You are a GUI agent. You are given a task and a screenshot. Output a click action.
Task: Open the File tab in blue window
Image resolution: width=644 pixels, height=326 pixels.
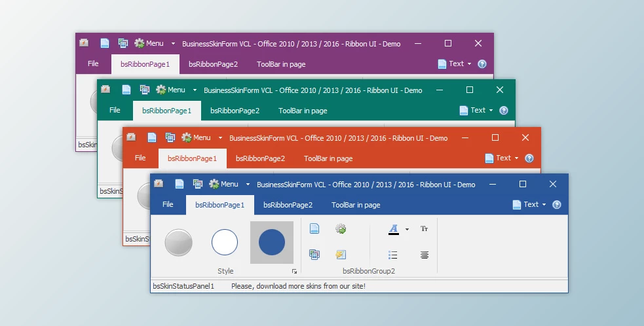[x=168, y=204]
